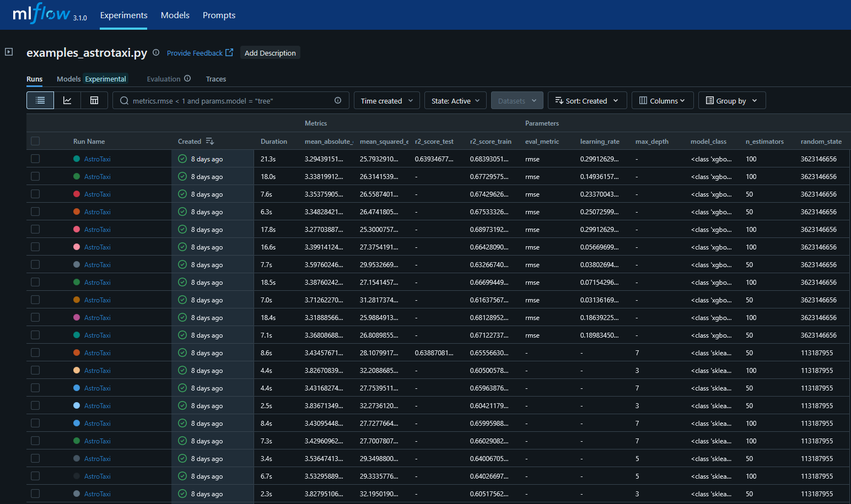851x504 pixels.
Task: Switch to the chart view icon
Action: coord(67,100)
